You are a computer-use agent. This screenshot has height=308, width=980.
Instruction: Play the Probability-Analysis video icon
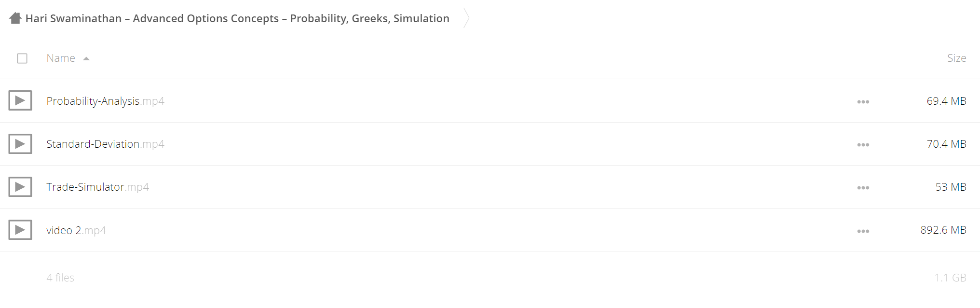pos(20,100)
